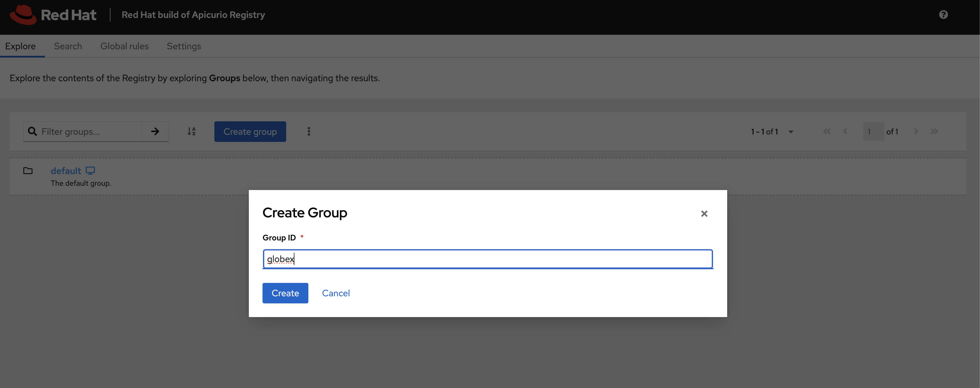980x388 pixels.
Task: Click the search arrow in the filter bar
Action: 155,131
